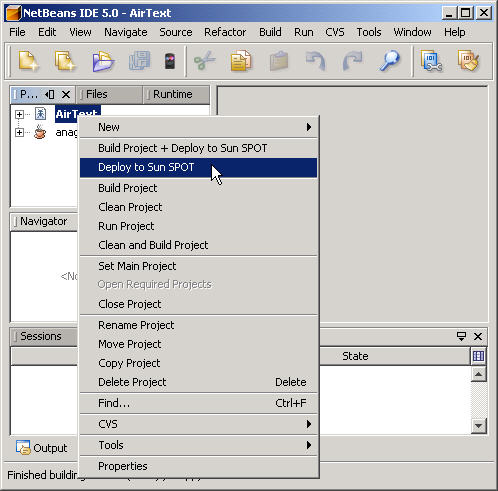Choose Run Project from context menu
Image resolution: width=498 pixels, height=491 pixels.
(199, 226)
